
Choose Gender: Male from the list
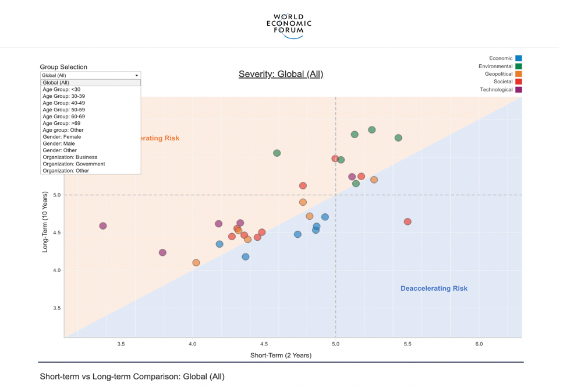click(90, 143)
